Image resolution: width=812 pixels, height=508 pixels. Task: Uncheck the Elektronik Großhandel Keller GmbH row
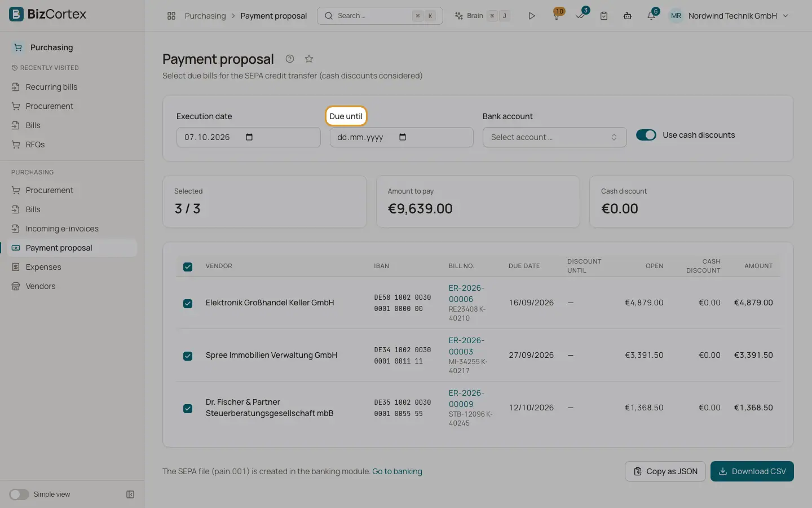pyautogui.click(x=188, y=303)
